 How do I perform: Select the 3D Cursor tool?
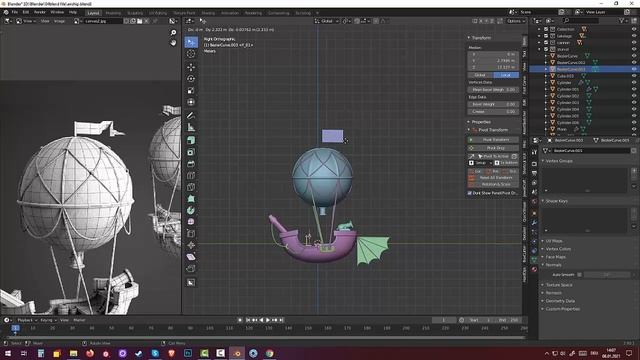click(x=191, y=54)
